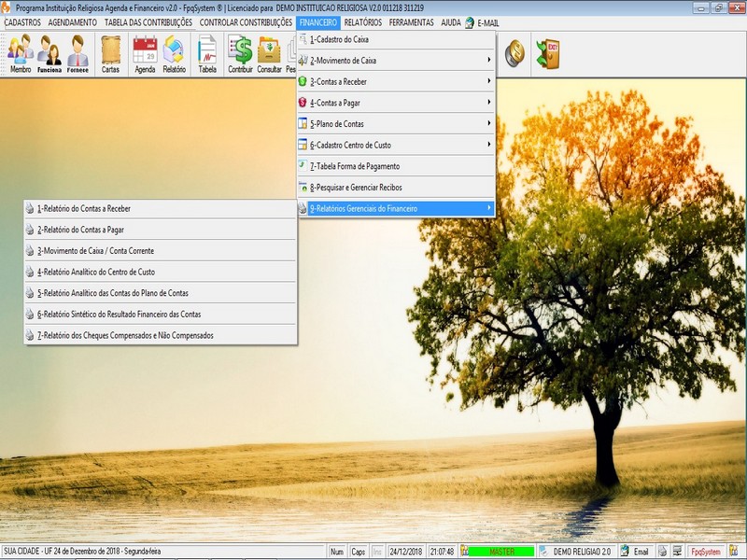
Task: Open the TABELA DAS CONTRIBUIÇÕES menu
Action: [148, 22]
